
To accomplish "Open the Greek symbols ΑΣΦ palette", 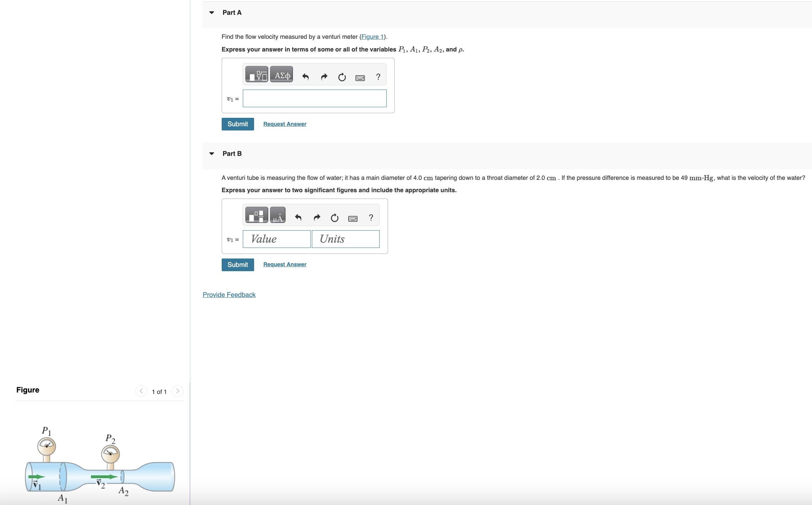I will (281, 74).
